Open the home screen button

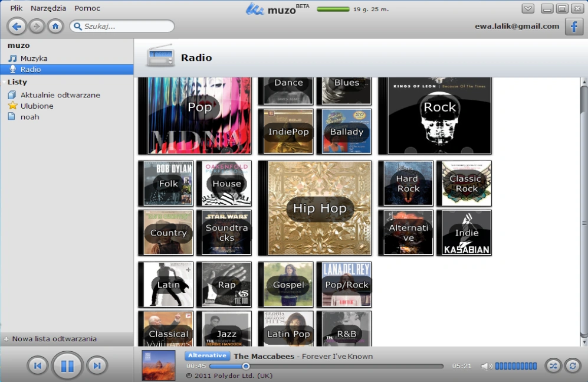55,26
